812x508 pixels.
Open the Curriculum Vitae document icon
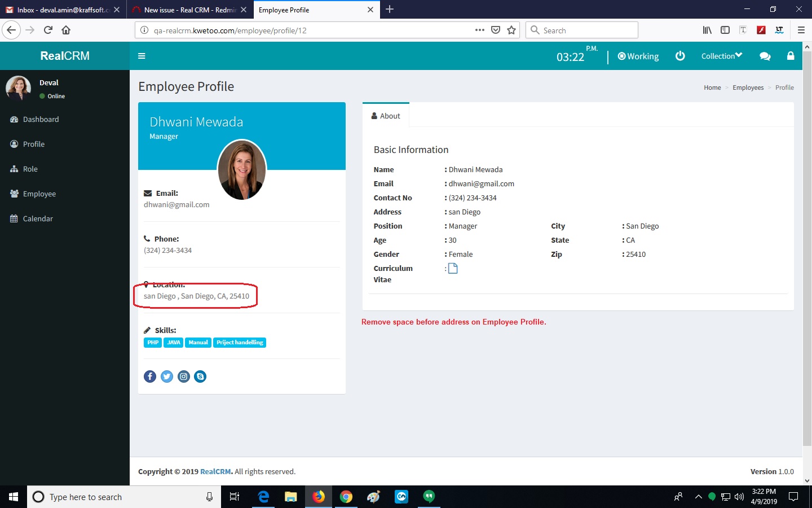coord(453,269)
